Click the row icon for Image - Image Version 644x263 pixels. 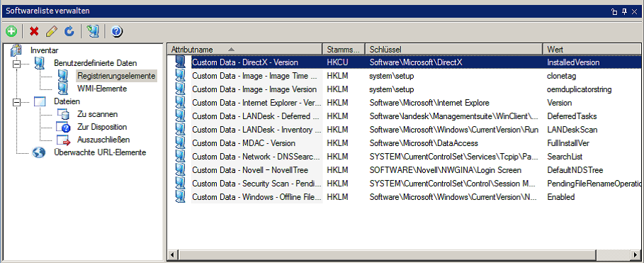click(x=180, y=89)
